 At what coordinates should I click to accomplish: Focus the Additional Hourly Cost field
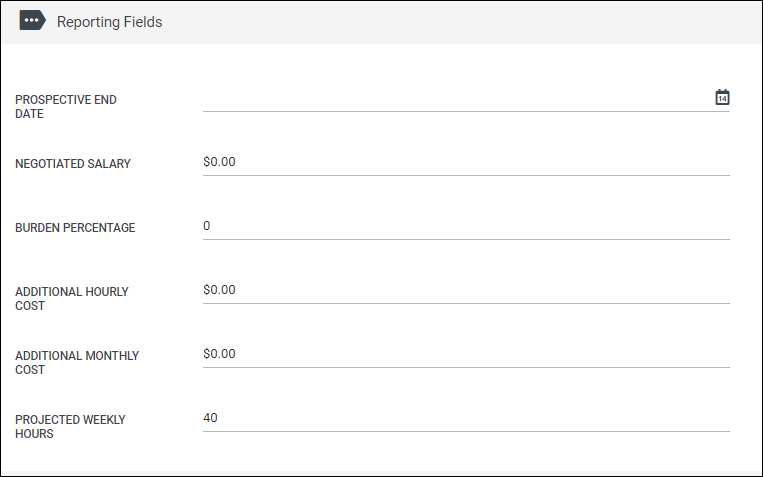466,290
